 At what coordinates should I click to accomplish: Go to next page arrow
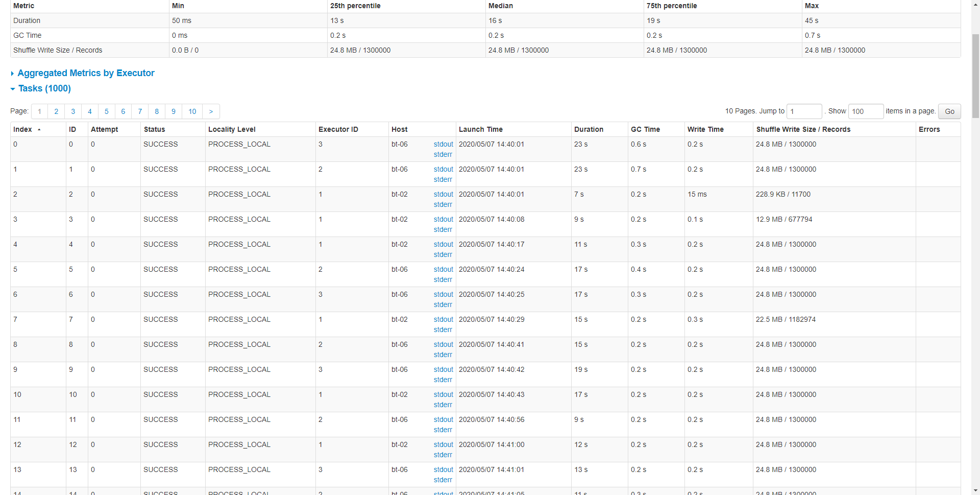pos(211,111)
